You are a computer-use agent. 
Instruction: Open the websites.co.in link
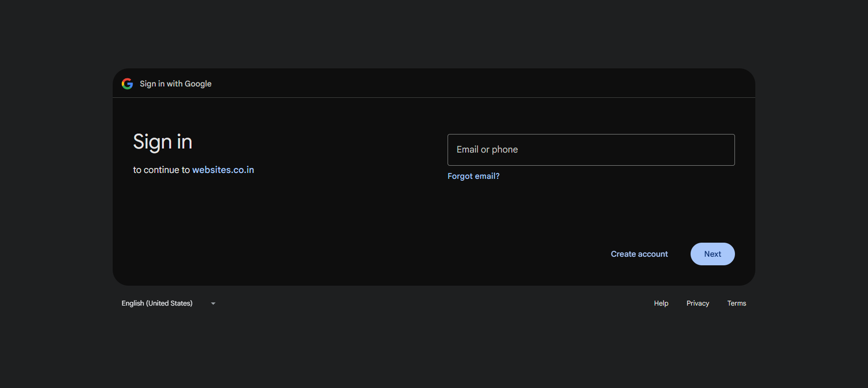(223, 170)
